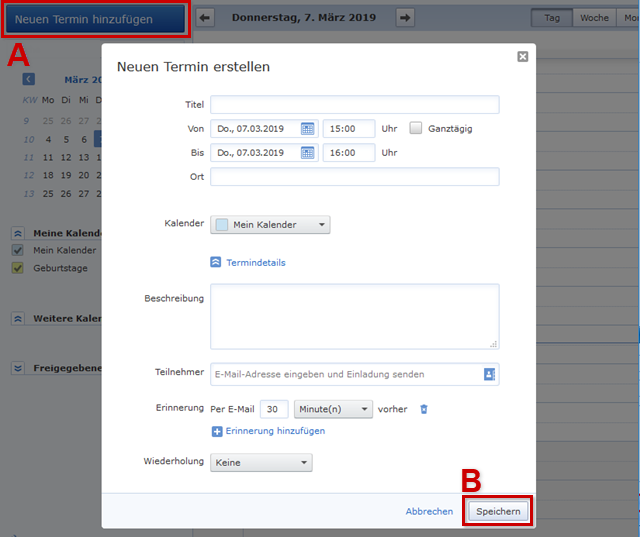640x537 pixels.
Task: Click into the Beschreibung text area
Action: [355, 317]
